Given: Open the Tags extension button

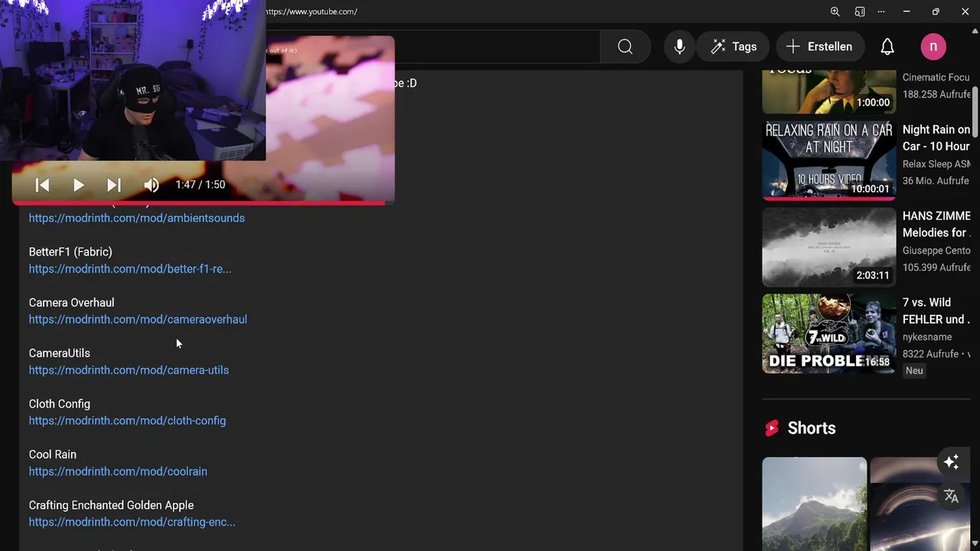Looking at the screenshot, I should point(733,47).
